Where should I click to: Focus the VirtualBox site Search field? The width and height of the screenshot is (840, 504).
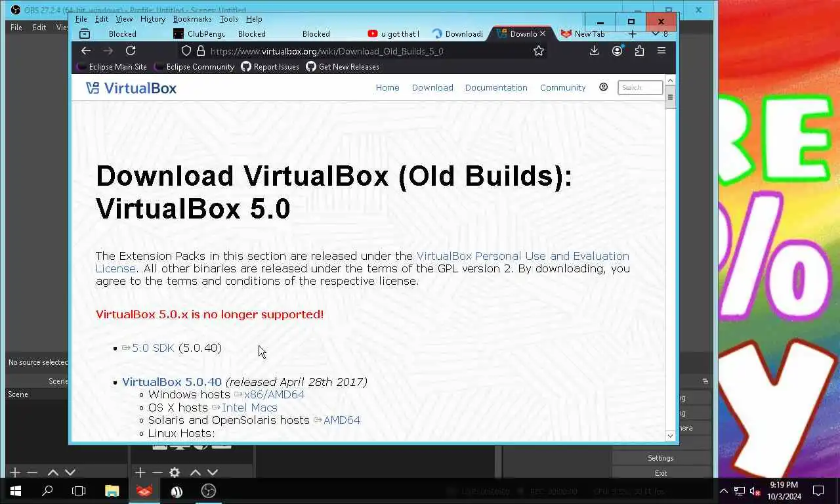point(640,87)
